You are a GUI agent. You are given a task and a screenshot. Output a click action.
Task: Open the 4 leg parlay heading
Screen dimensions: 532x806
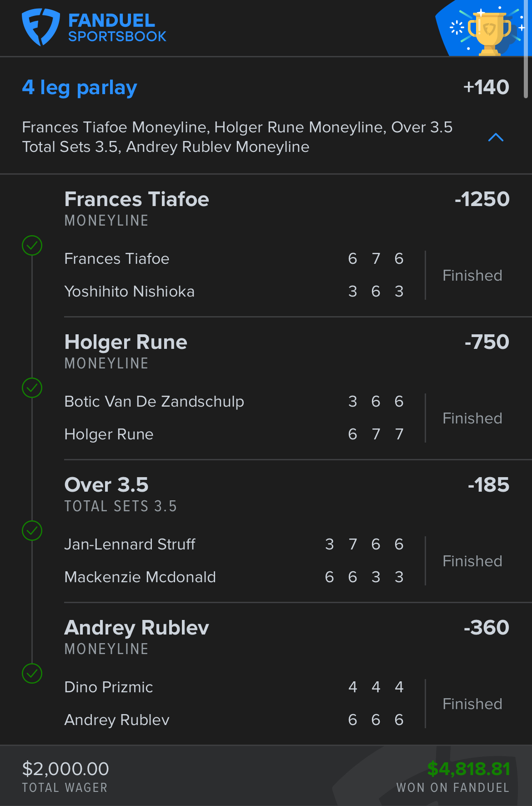(x=80, y=87)
